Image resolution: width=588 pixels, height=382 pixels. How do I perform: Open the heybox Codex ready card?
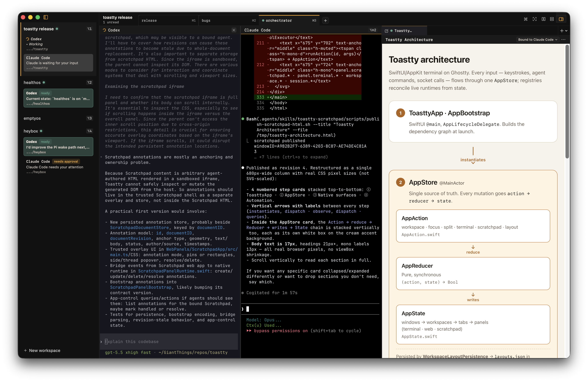(x=58, y=147)
